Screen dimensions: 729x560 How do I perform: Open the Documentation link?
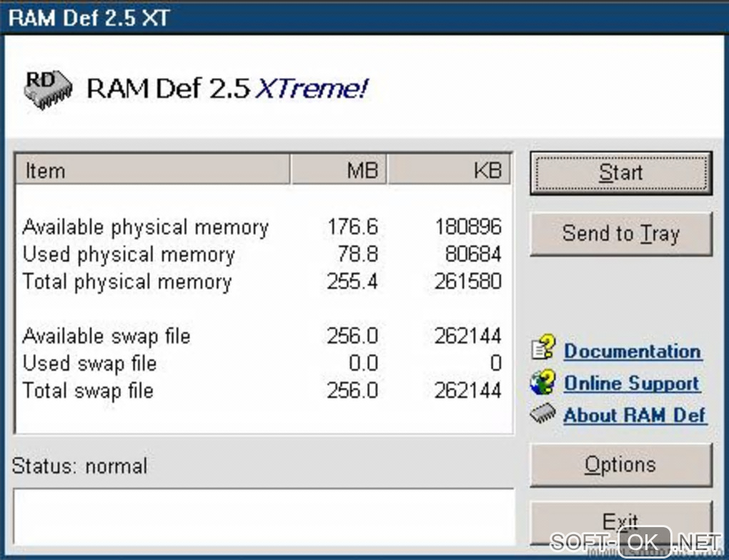pos(633,351)
